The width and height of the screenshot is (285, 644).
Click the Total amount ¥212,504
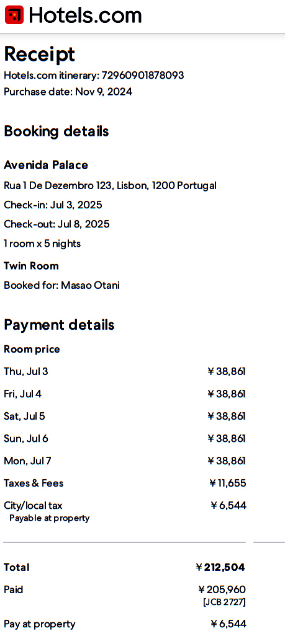220,568
